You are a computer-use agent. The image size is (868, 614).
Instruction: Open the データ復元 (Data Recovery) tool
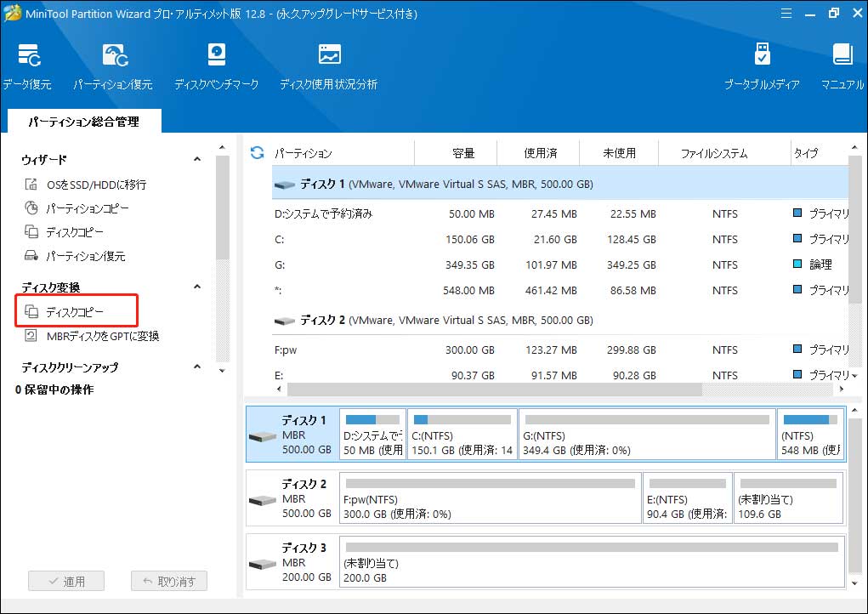tap(27, 64)
